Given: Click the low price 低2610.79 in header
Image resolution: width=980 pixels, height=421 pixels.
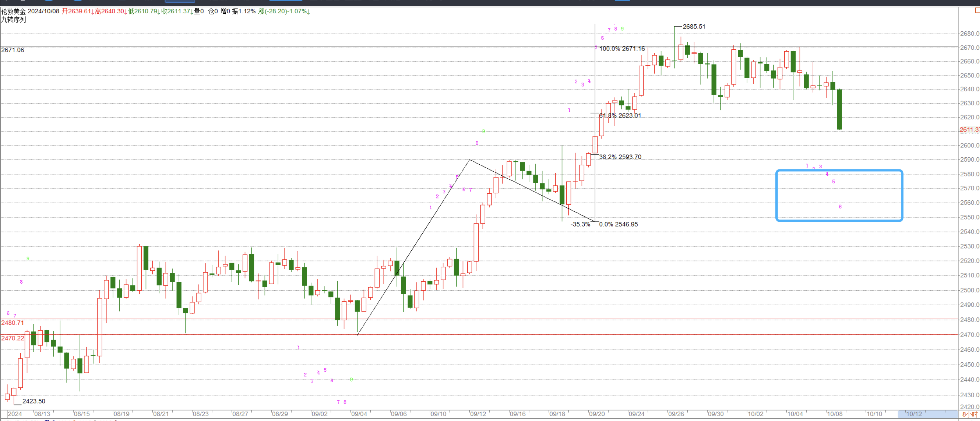Looking at the screenshot, I should click(144, 11).
